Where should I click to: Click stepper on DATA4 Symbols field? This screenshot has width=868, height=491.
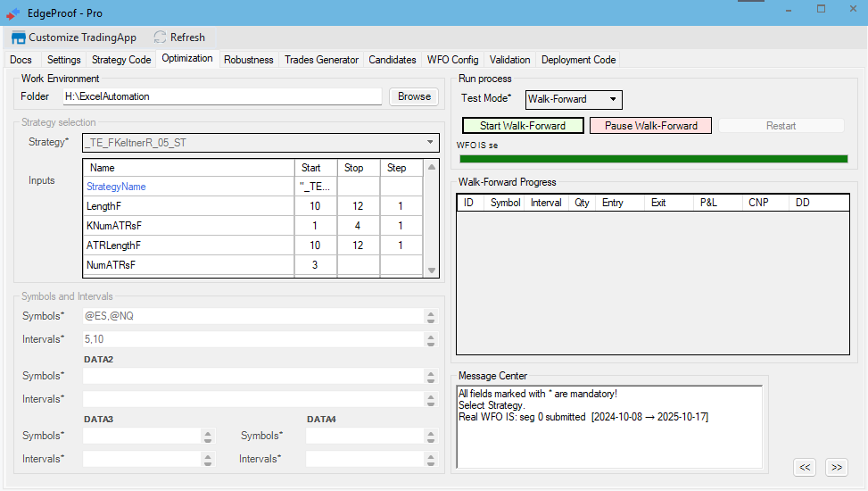(x=431, y=437)
